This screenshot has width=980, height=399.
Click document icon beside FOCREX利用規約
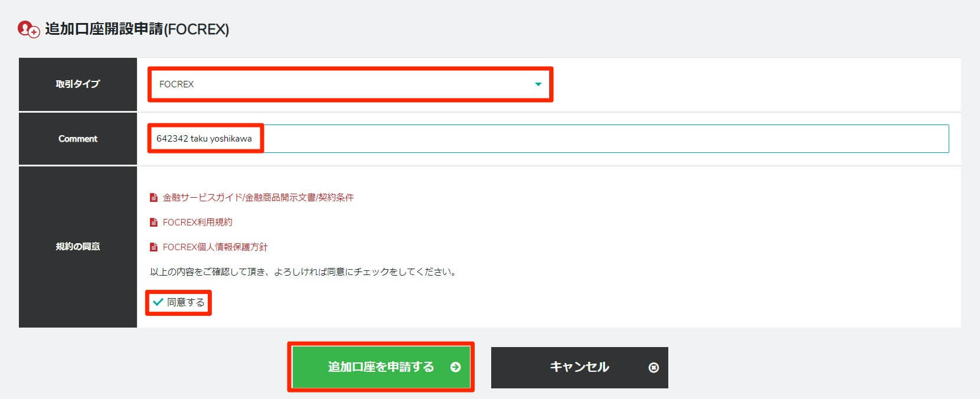coord(154,223)
